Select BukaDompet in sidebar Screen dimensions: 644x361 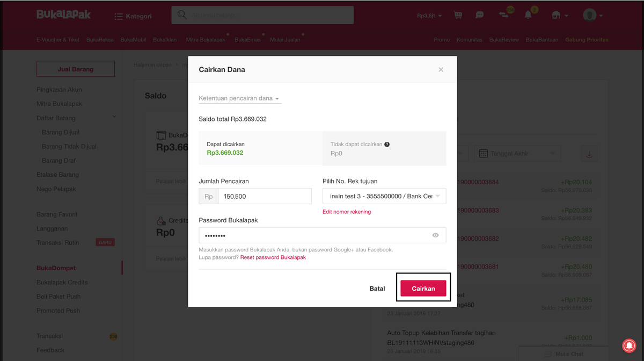coord(56,268)
